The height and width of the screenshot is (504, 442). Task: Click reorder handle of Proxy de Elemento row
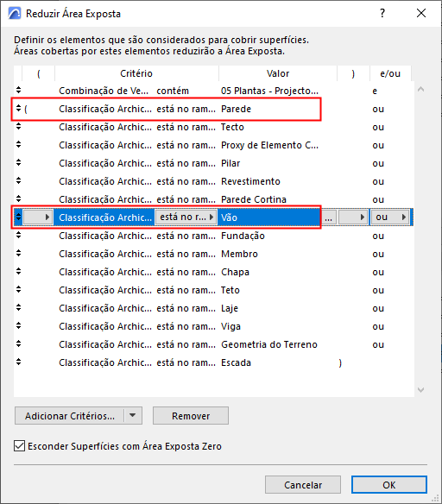pyautogui.click(x=18, y=145)
